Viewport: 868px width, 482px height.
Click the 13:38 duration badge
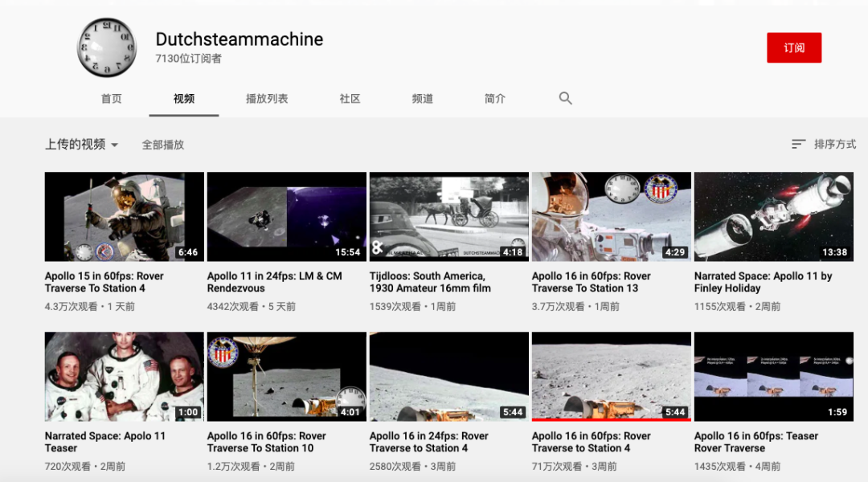tap(835, 252)
